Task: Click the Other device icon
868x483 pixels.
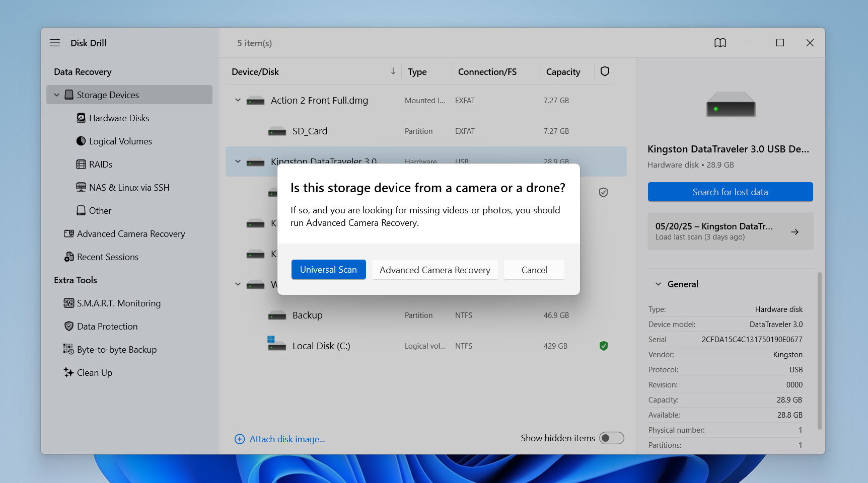Action: 81,210
